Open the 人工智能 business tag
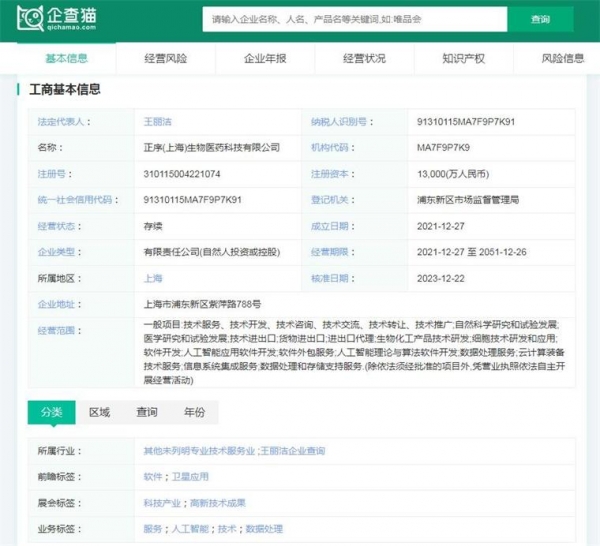The width and height of the screenshot is (600, 546). click(x=189, y=529)
